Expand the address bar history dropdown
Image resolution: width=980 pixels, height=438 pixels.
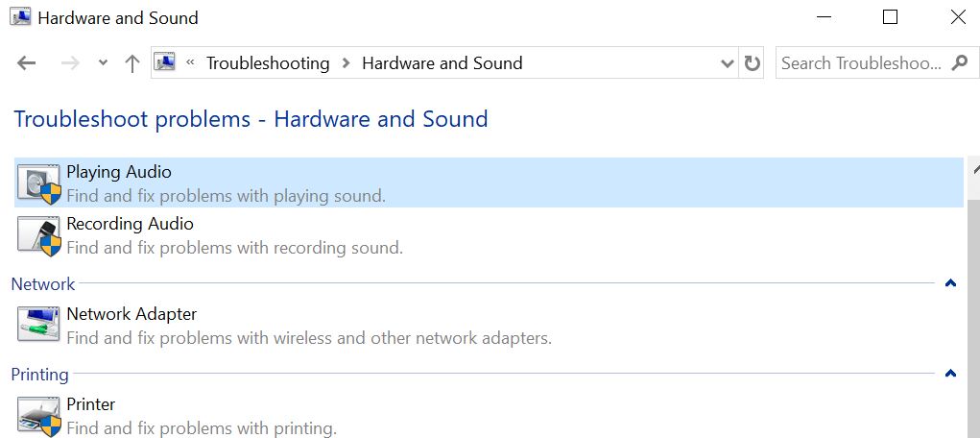(727, 63)
